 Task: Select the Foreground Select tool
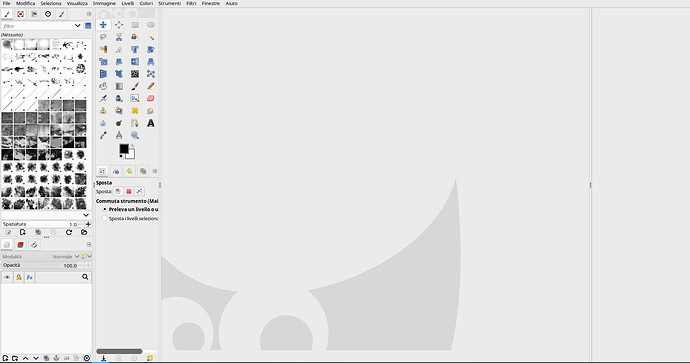(x=135, y=37)
